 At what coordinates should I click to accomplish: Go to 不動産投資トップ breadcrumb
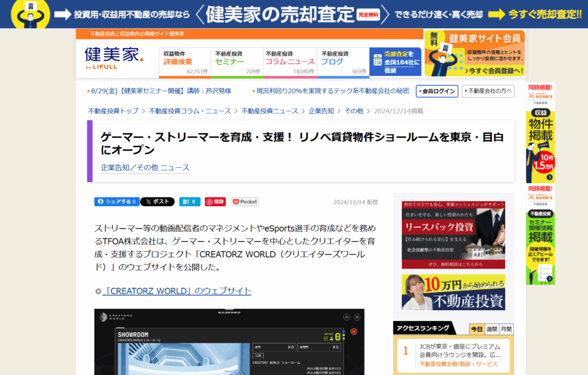coord(113,111)
